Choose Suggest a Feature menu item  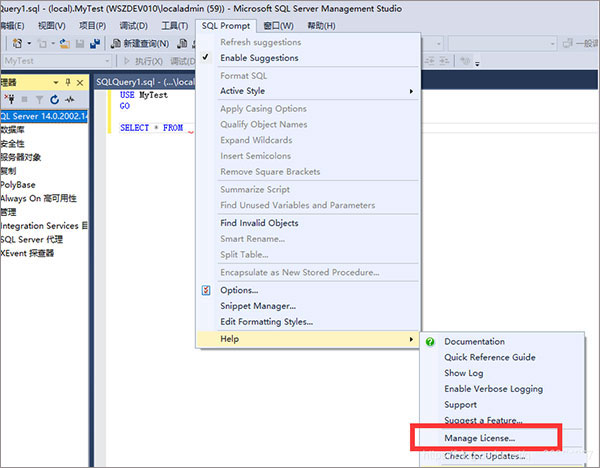point(502,420)
